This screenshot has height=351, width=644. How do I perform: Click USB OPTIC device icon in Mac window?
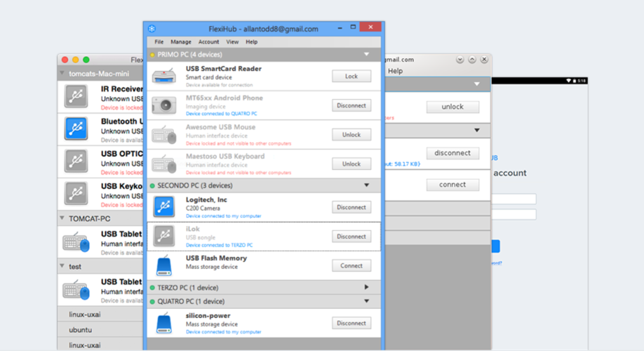click(76, 161)
